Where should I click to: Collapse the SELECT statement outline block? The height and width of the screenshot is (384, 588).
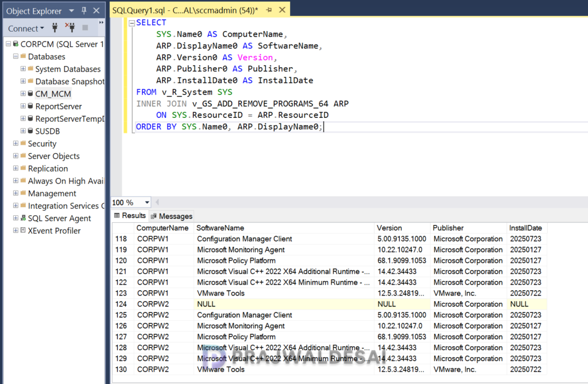(131, 23)
